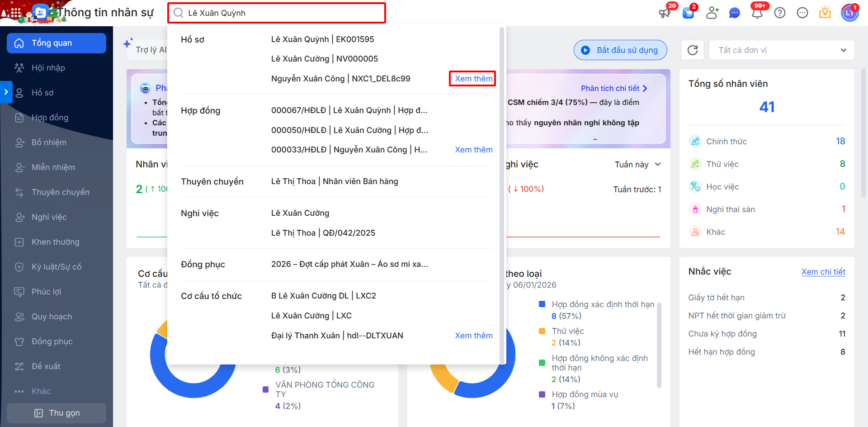
Task: Click the Chính thức employee icon
Action: click(x=695, y=142)
